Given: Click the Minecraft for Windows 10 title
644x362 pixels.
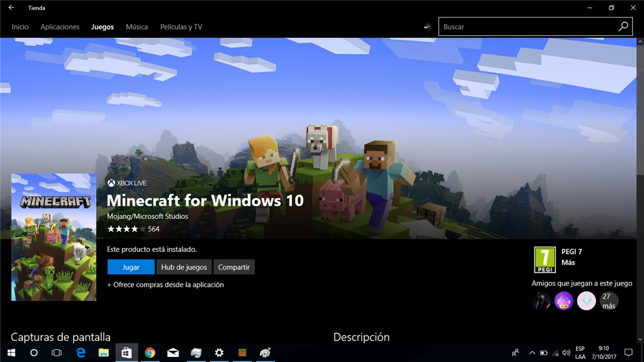Looking at the screenshot, I should pyautogui.click(x=205, y=201).
